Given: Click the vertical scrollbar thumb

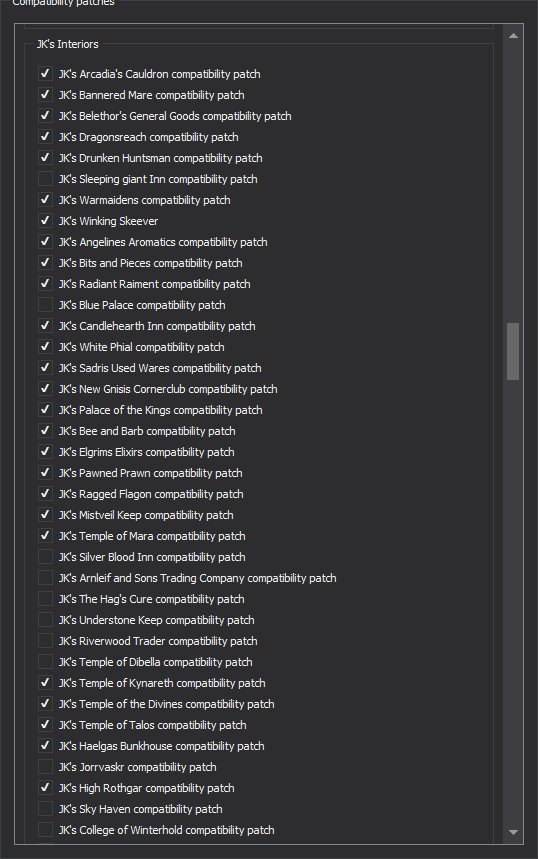Looking at the screenshot, I should click(513, 351).
